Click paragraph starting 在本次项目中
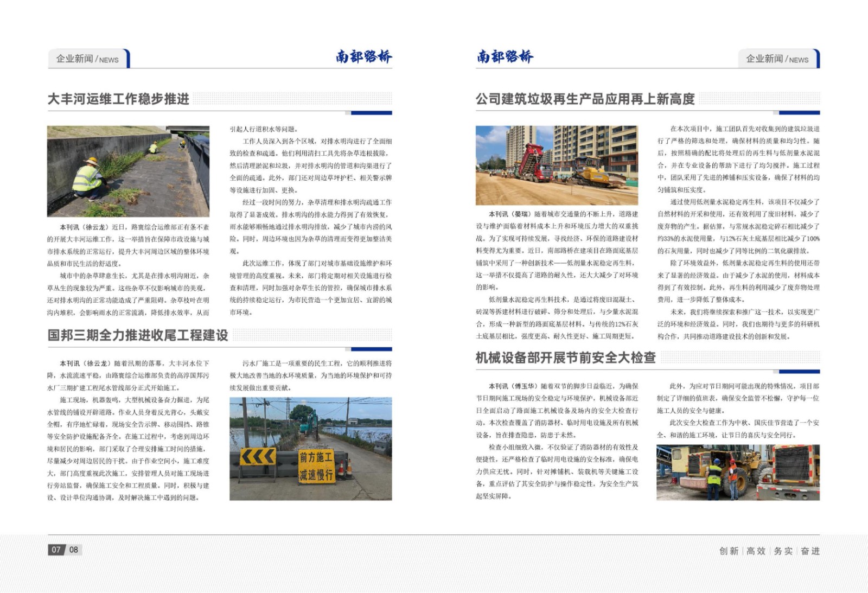The height and width of the screenshot is (593, 868). point(738,160)
